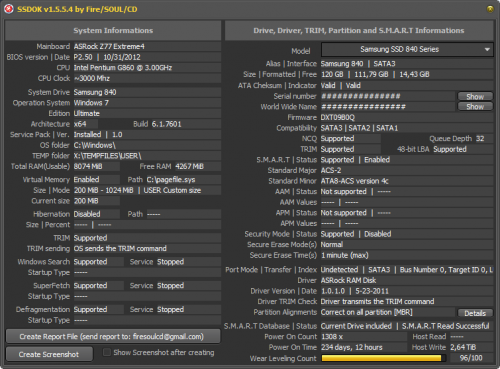The image size is (500, 369).
Task: Click the S.M.A.R.T Read Successful status
Action: click(445, 326)
